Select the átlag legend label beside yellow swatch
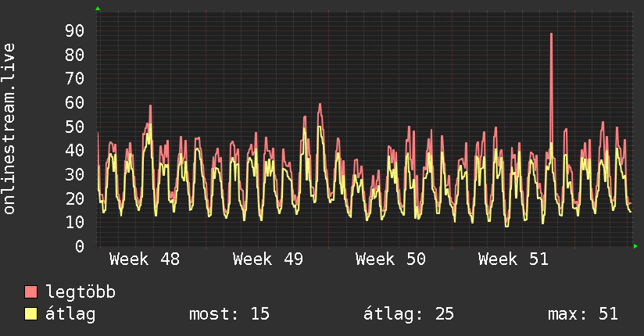Viewport: 644px width, 336px height. coord(71,314)
